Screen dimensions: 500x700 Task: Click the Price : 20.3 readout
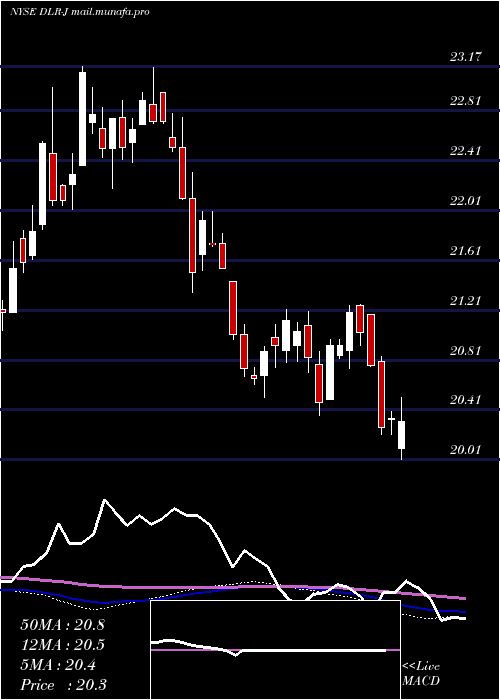pyautogui.click(x=63, y=685)
